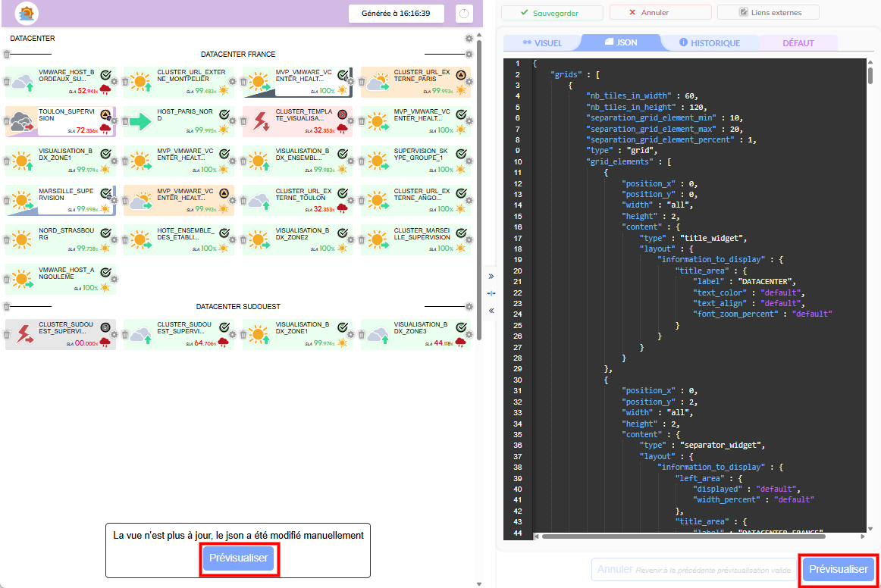Open the HISTORIQUE tab

click(710, 43)
